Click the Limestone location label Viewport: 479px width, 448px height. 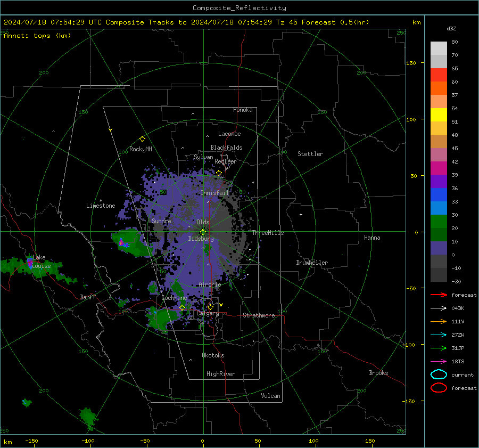101,206
